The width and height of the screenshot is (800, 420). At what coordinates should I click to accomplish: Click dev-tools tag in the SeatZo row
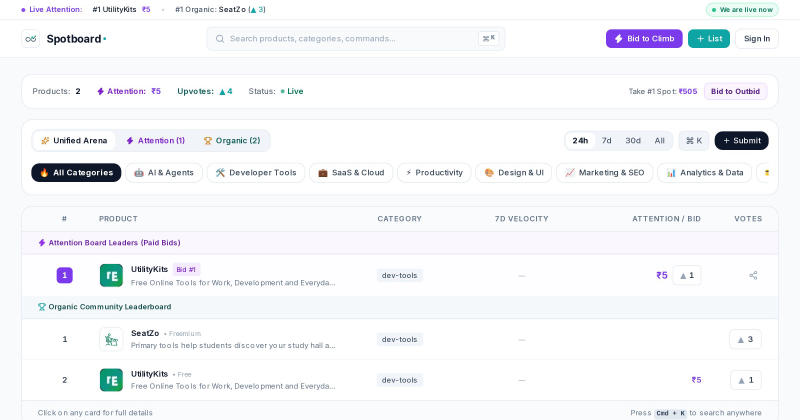coord(399,339)
